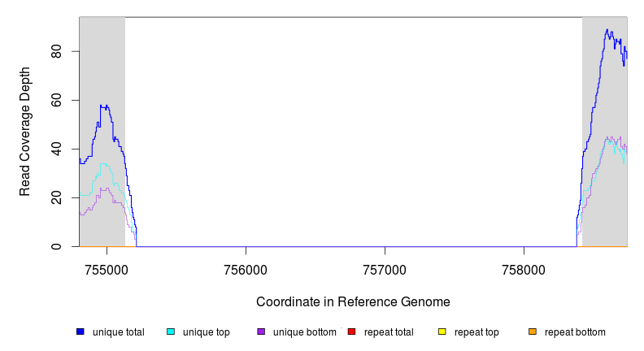Click the 'Coordinate in Reference Genome' axis title
Screen dimensions: 644x351
click(353, 301)
